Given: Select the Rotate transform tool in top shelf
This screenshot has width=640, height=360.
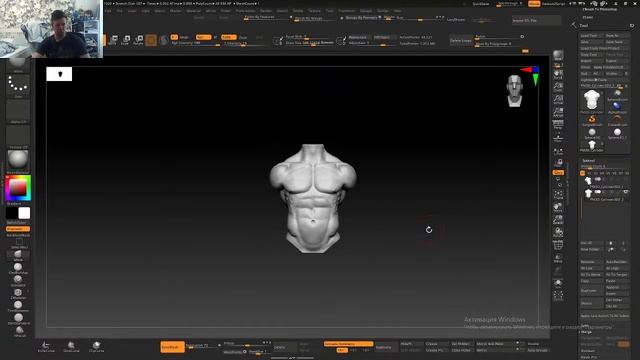Looking at the screenshot, I should (x=138, y=40).
